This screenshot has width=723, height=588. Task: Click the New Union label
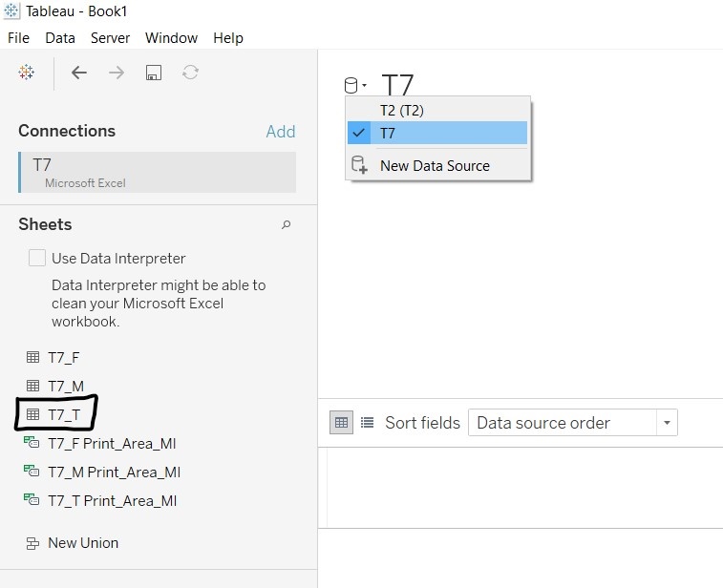pyautogui.click(x=83, y=543)
